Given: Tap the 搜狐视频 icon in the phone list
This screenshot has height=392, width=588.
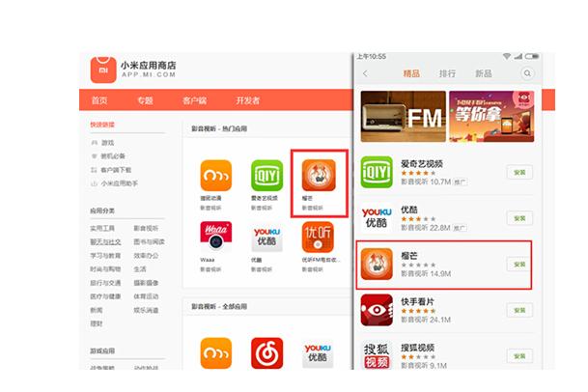Looking at the screenshot, I should (377, 355).
